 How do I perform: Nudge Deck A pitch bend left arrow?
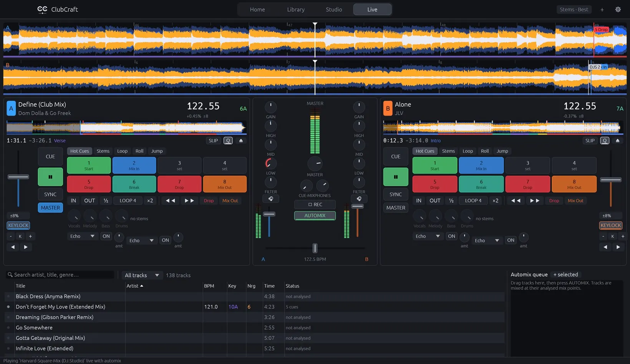(x=13, y=247)
